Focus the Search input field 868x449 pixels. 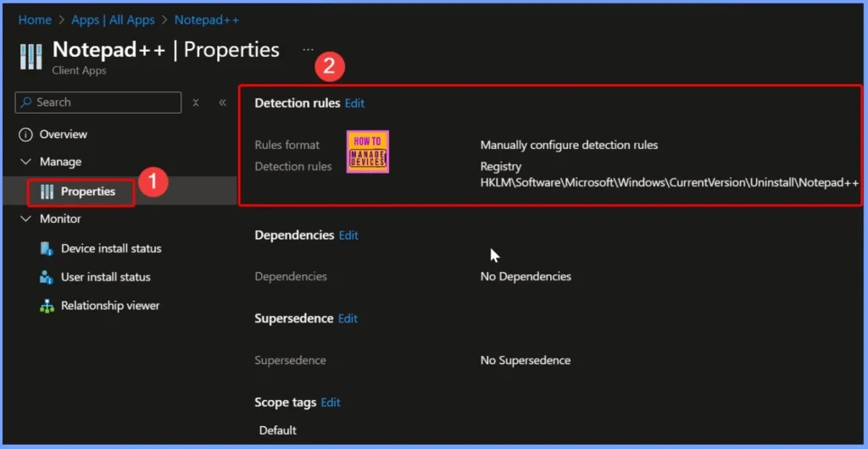click(x=98, y=103)
